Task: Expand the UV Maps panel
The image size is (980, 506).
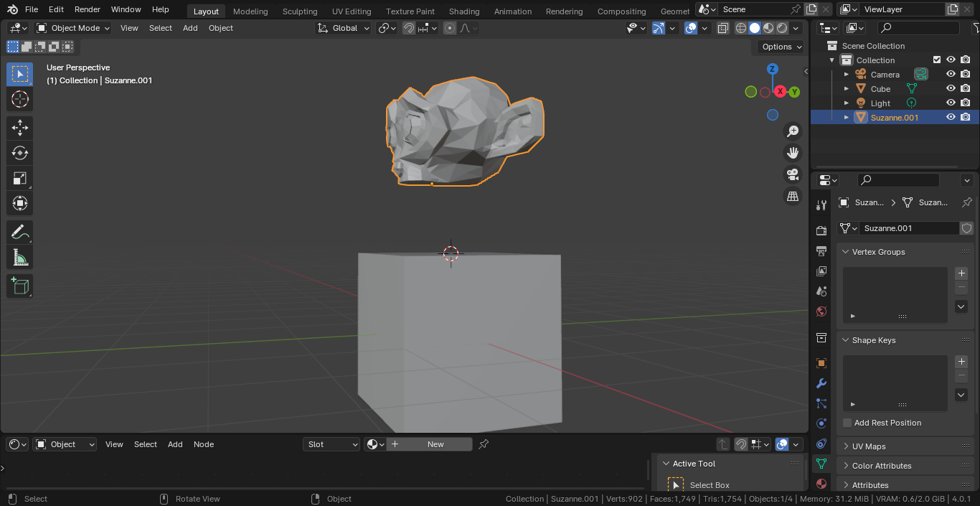Action: [x=868, y=446]
